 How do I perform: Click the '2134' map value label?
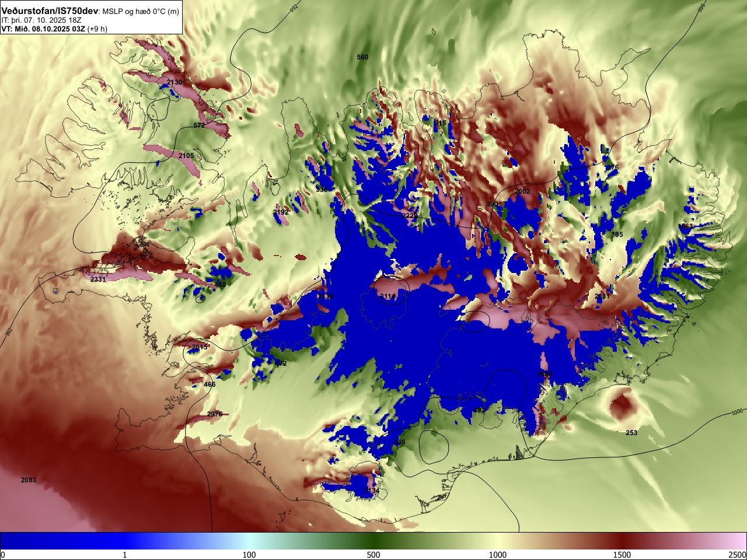click(x=372, y=491)
